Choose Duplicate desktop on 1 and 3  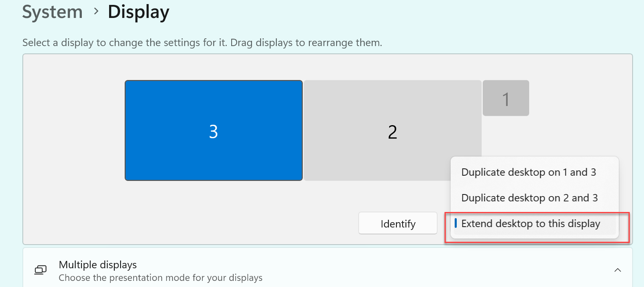pos(528,172)
